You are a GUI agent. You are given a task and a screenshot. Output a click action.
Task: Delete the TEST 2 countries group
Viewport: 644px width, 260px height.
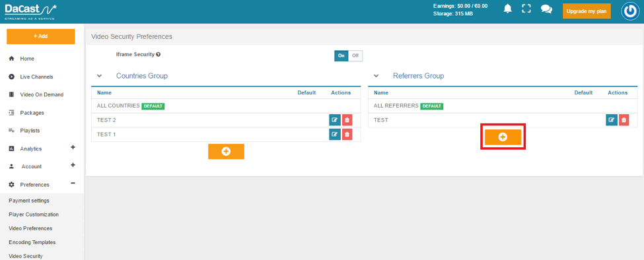347,120
